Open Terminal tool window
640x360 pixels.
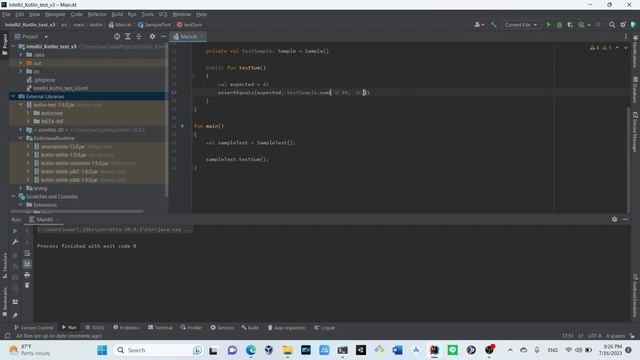160,328
